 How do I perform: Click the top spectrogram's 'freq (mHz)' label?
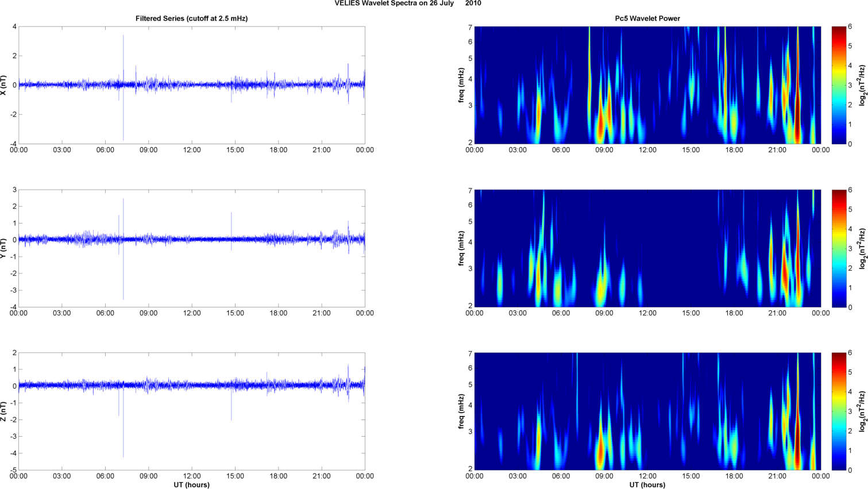click(x=461, y=85)
